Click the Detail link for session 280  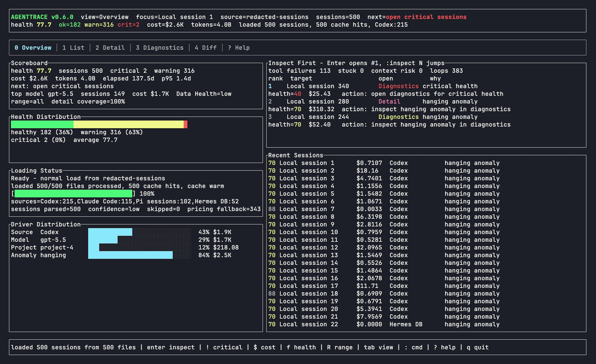point(389,102)
